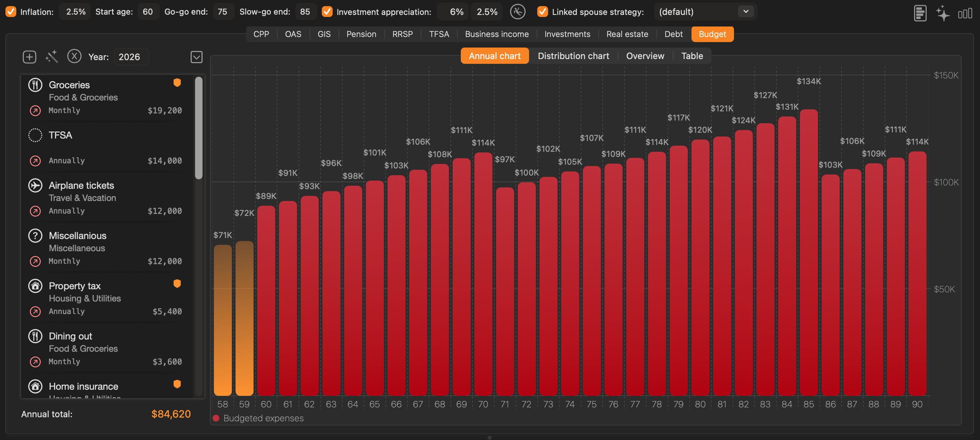
Task: Show the Overview view
Action: pyautogui.click(x=645, y=56)
